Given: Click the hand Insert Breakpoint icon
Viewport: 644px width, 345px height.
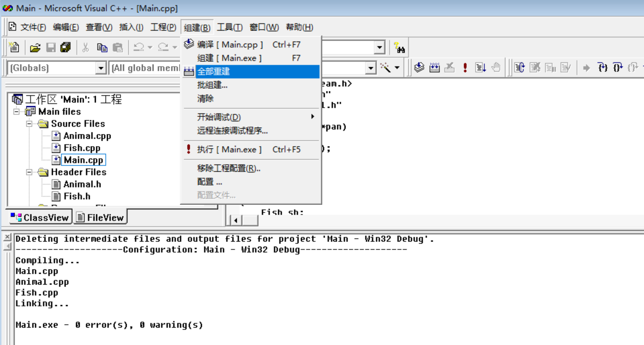Looking at the screenshot, I should pyautogui.click(x=496, y=68).
